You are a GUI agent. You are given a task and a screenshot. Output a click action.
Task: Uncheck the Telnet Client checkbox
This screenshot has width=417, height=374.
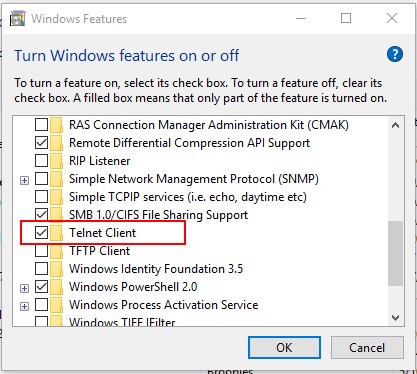coord(41,233)
